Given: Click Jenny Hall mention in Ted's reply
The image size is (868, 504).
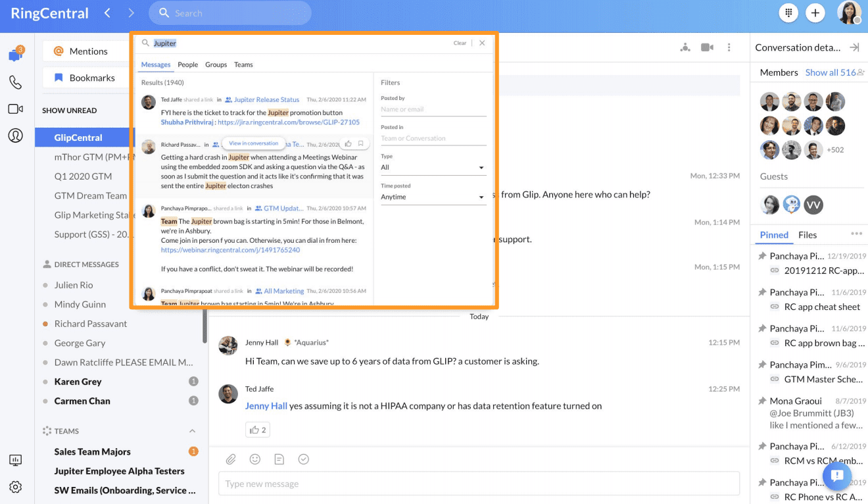Looking at the screenshot, I should coord(266,406).
